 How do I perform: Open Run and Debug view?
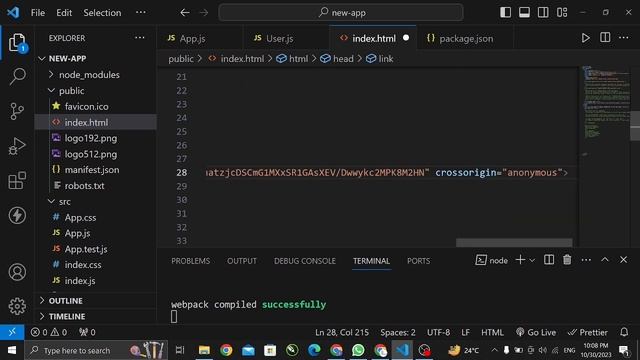pos(17,146)
